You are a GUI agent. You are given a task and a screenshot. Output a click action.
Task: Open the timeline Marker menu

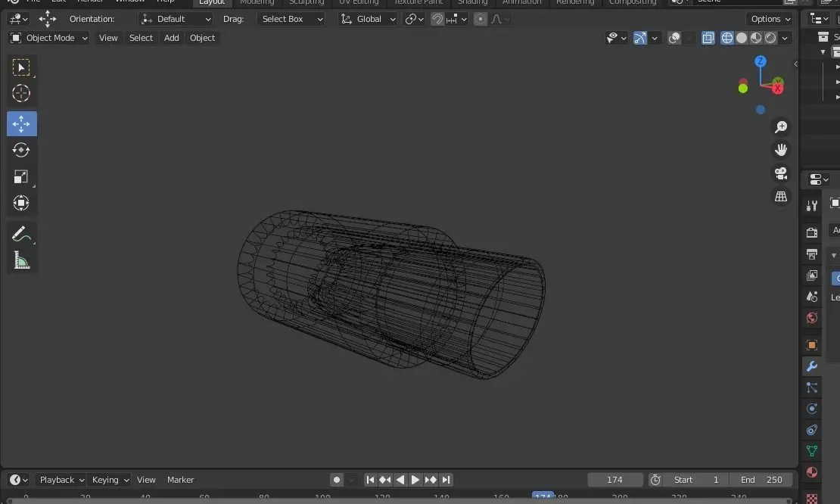[181, 480]
